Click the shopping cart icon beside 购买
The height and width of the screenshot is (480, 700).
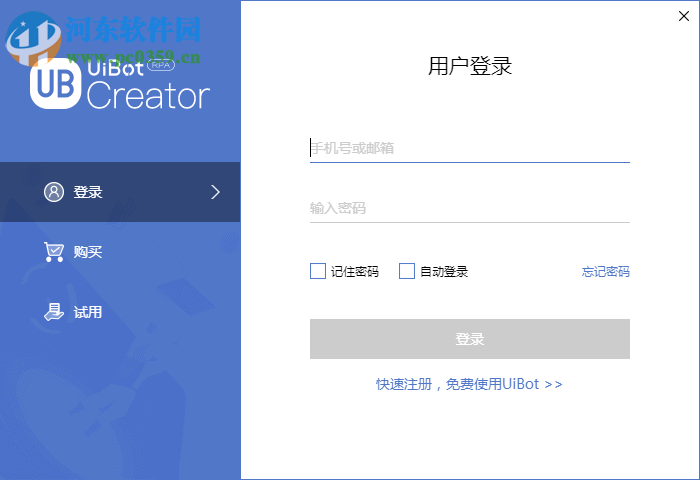tap(54, 251)
